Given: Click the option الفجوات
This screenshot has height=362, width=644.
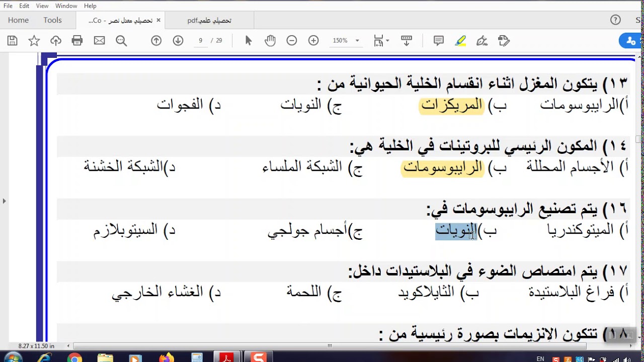Looking at the screenshot, I should pyautogui.click(x=180, y=105).
